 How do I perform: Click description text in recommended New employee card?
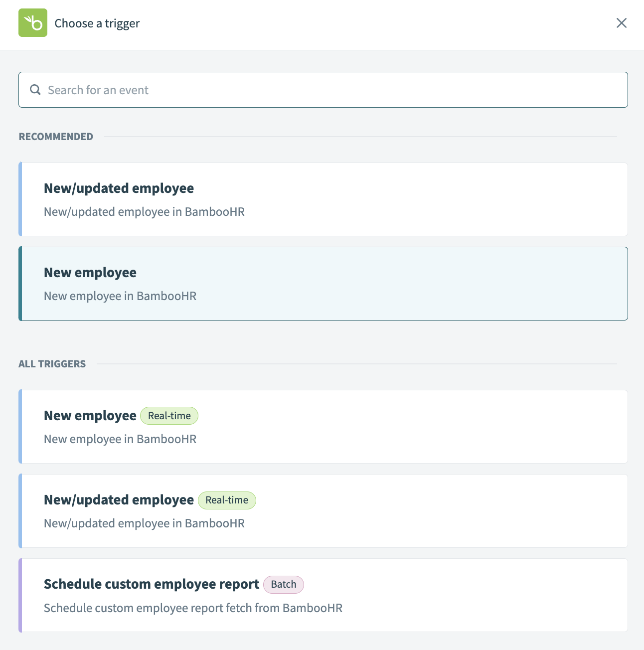click(x=120, y=296)
